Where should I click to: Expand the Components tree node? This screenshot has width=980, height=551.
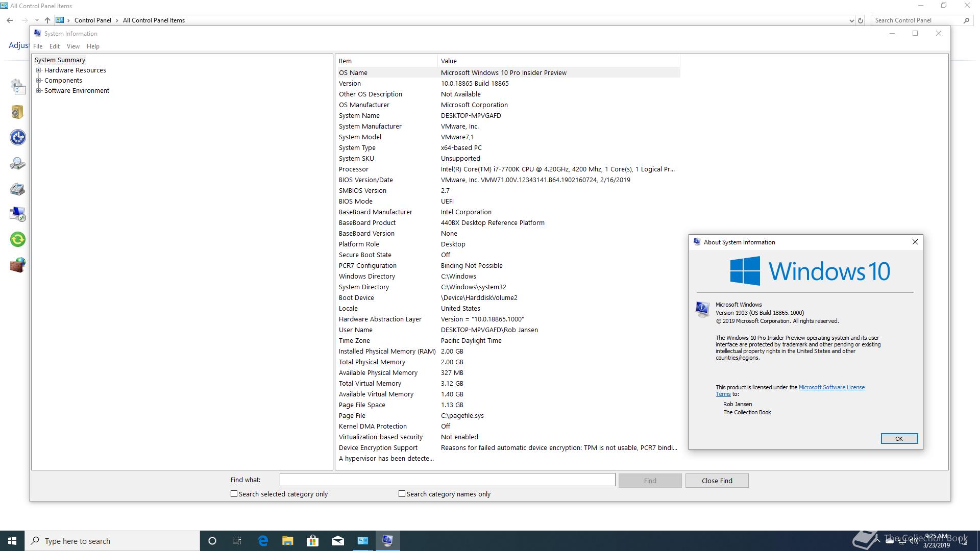pyautogui.click(x=38, y=81)
